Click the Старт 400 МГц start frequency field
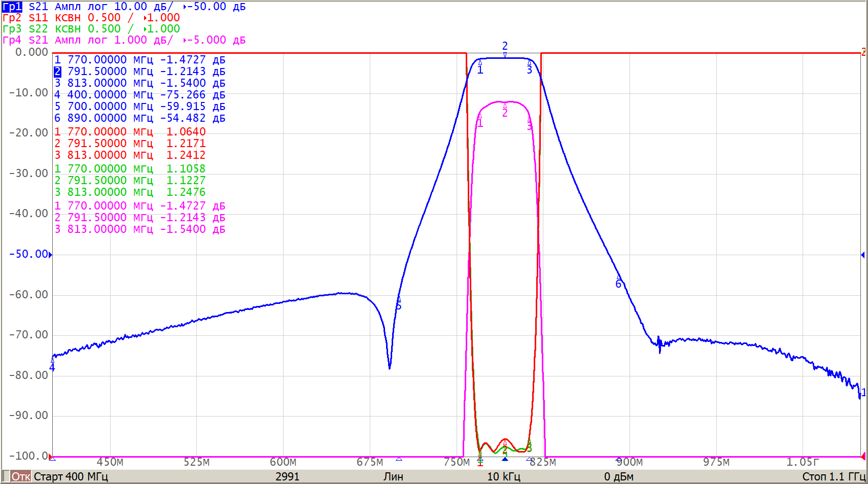The image size is (868, 484). click(x=71, y=477)
